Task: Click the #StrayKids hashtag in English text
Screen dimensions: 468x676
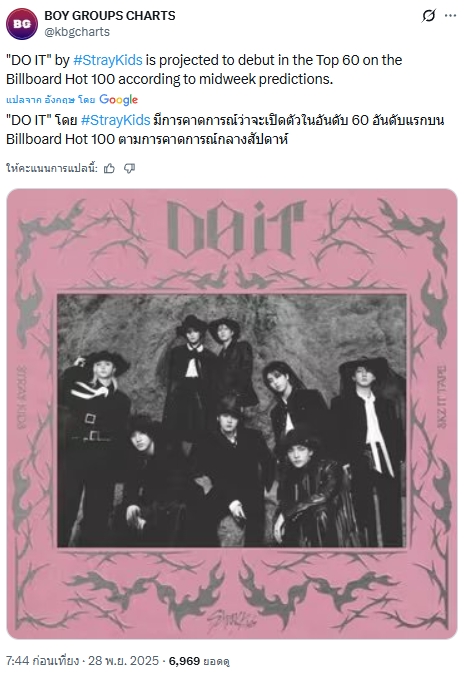Action: pyautogui.click(x=108, y=60)
